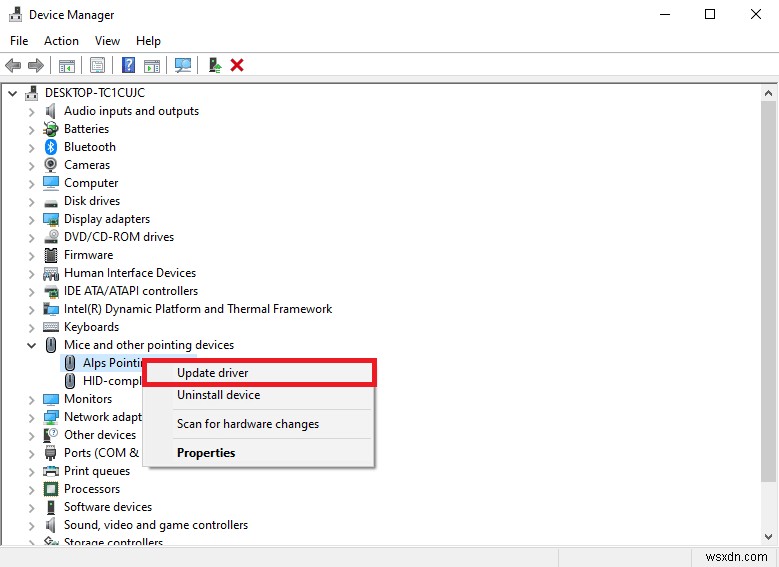The width and height of the screenshot is (779, 567).
Task: Open the View menu
Action: tap(107, 41)
